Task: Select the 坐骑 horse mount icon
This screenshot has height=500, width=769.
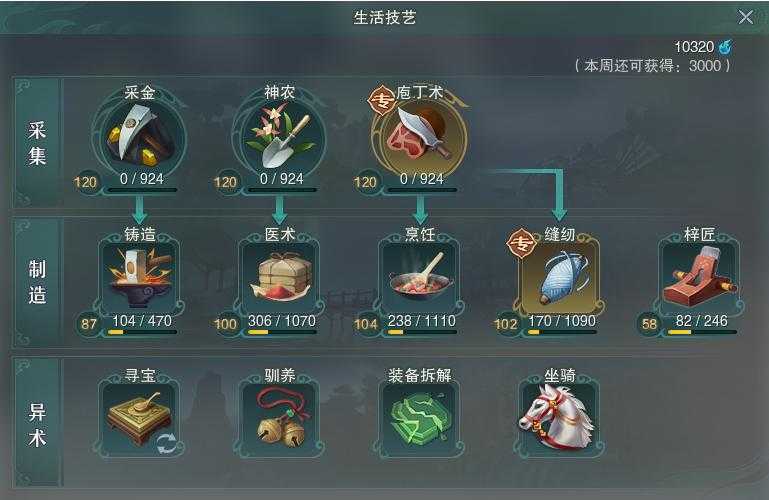Action: [x=559, y=419]
